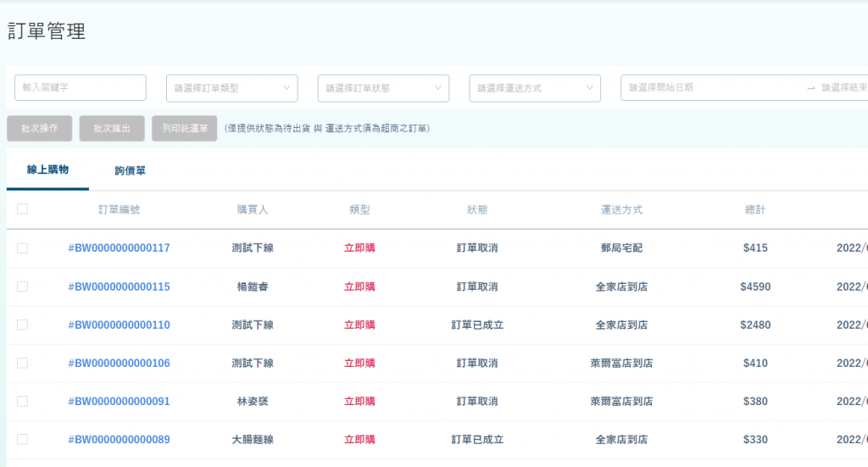Click the arrow icon in the date range picker
The width and height of the screenshot is (868, 467).
click(811, 88)
